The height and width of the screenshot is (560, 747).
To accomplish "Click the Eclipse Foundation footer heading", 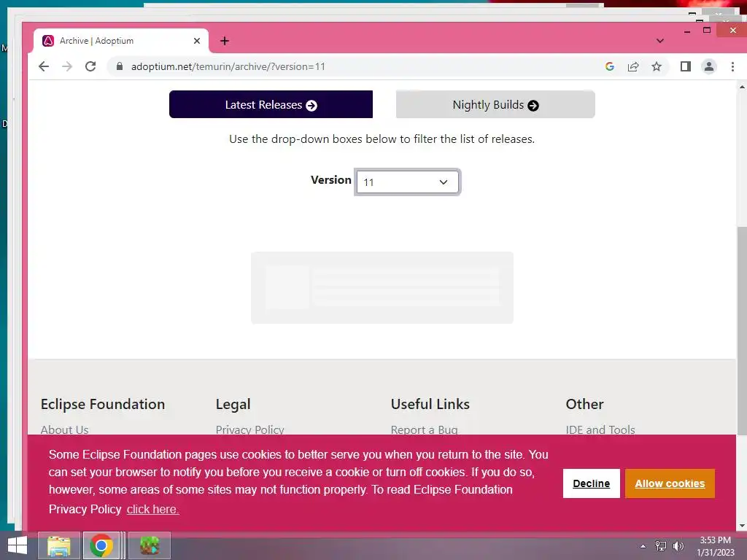I will tap(102, 404).
